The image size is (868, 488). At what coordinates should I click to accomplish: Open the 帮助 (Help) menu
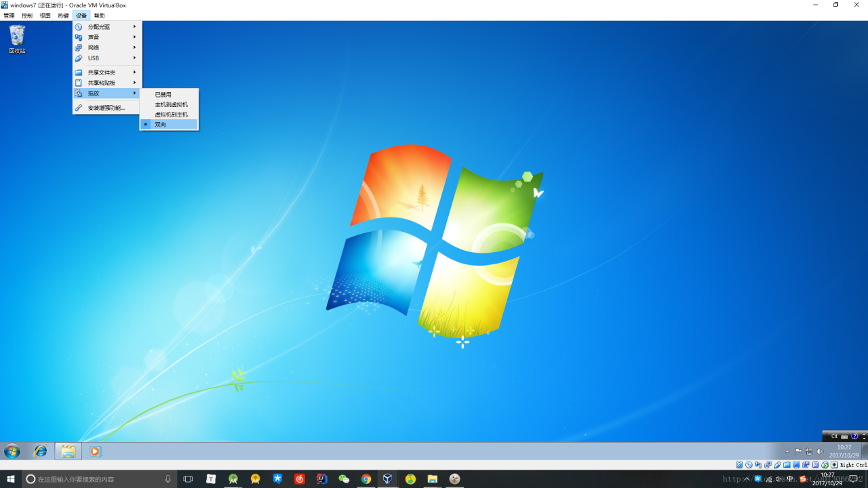100,16
